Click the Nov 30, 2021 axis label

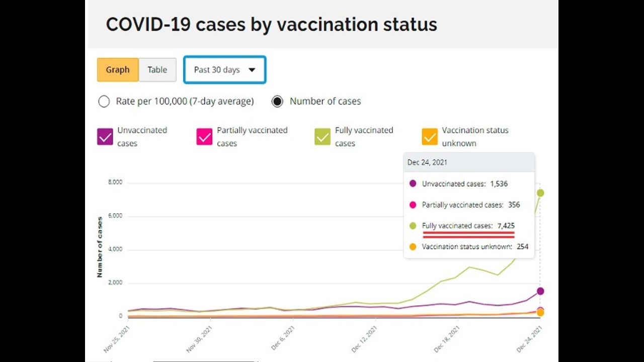(x=199, y=339)
